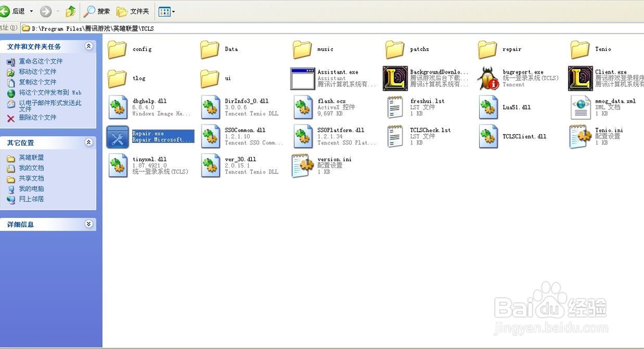This screenshot has width=644, height=350.
Task: Select the file name Repair.exe text
Action: (x=148, y=133)
